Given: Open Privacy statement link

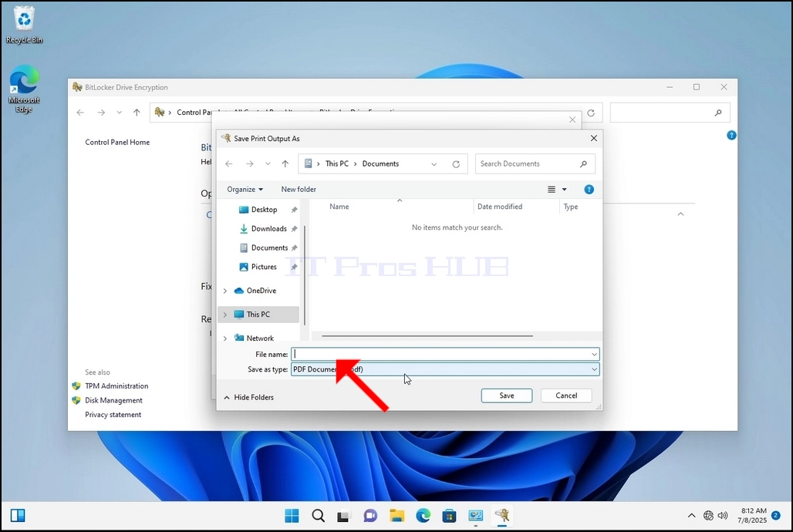Looking at the screenshot, I should click(x=113, y=415).
